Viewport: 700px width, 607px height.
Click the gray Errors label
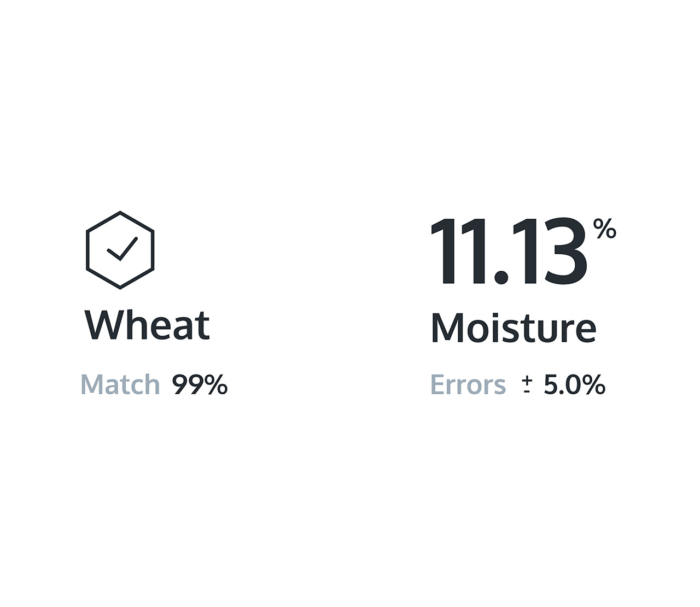click(468, 385)
